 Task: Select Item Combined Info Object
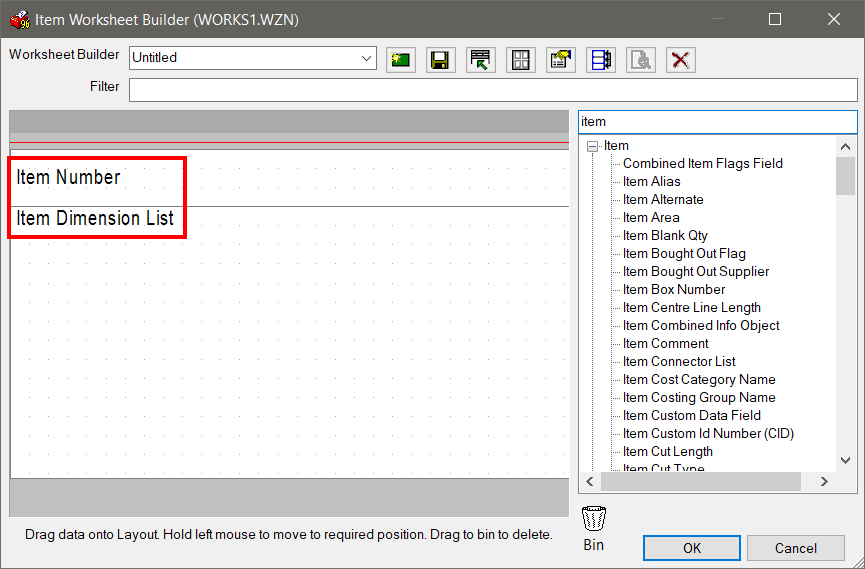pos(701,326)
